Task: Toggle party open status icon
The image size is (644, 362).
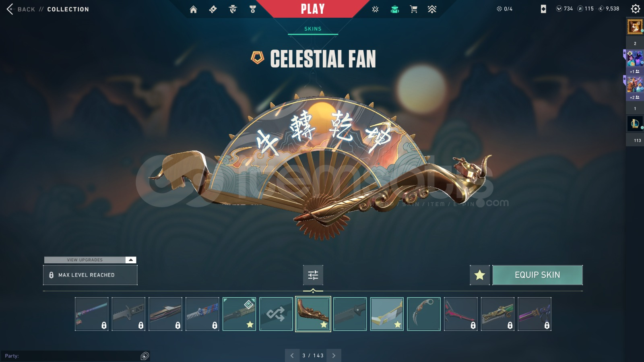Action: pos(145,356)
